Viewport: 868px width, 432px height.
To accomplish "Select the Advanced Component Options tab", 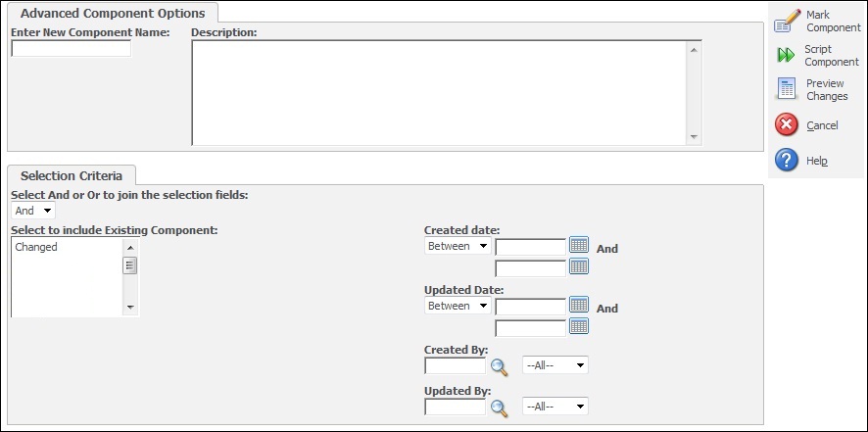I will (113, 13).
